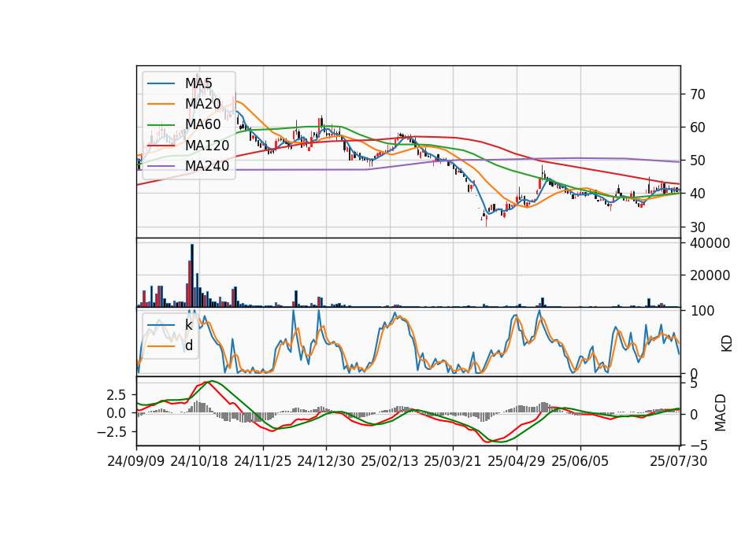Click the k legend label in KD panel

click(x=188, y=324)
